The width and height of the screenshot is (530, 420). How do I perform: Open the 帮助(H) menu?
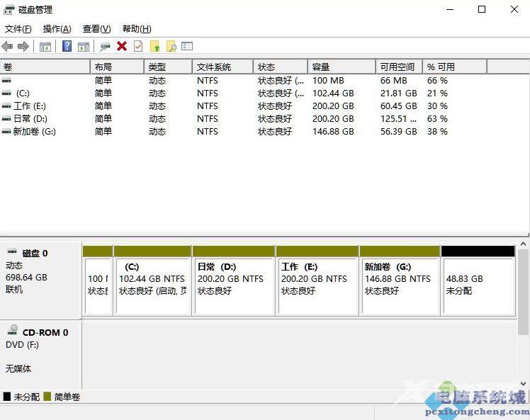137,29
